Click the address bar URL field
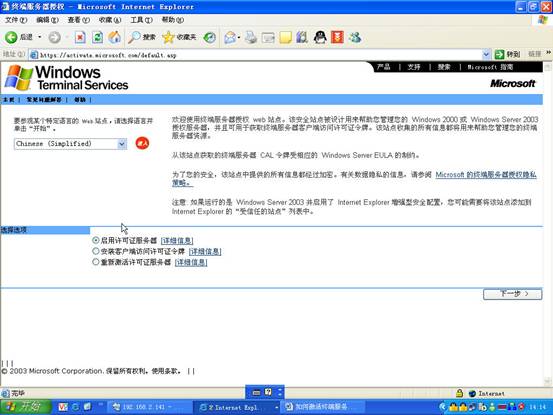The width and height of the screenshot is (553, 415). (x=257, y=55)
